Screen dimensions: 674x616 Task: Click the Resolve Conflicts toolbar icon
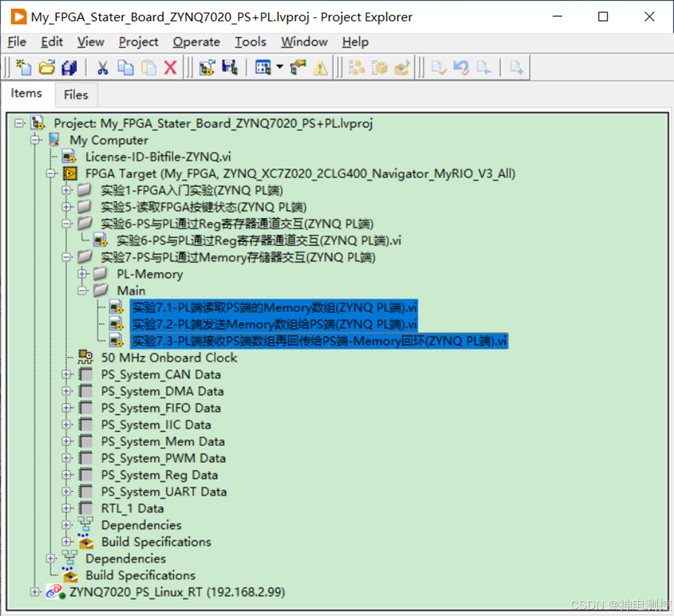pyautogui.click(x=298, y=67)
